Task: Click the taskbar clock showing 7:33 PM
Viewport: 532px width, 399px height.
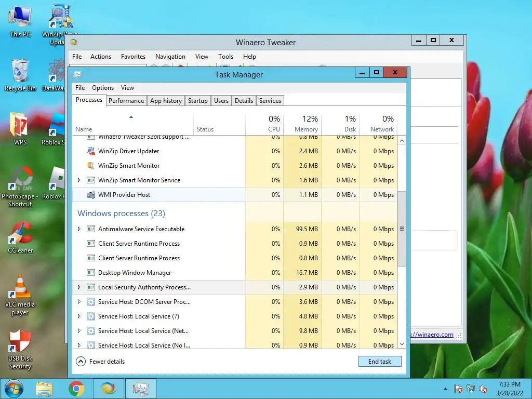Action: pos(509,389)
